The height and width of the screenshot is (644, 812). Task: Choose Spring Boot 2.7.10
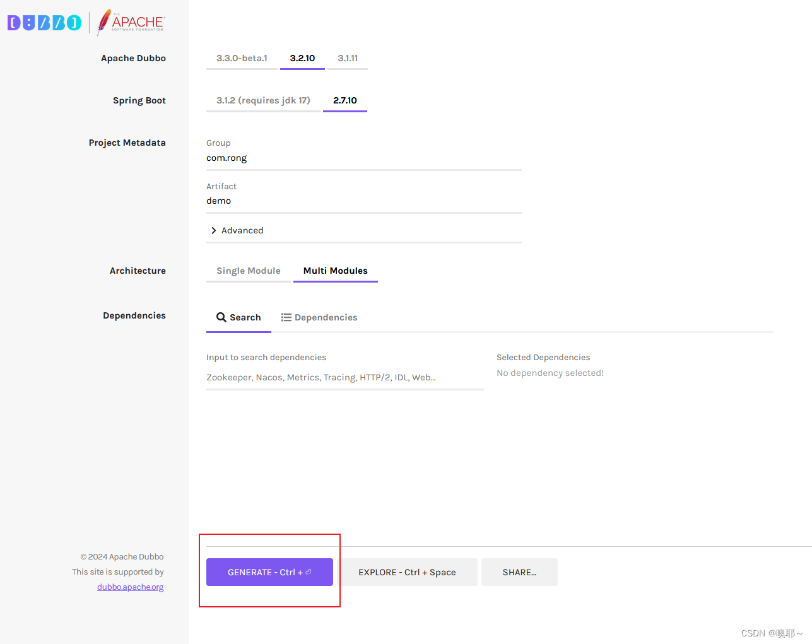(345, 100)
